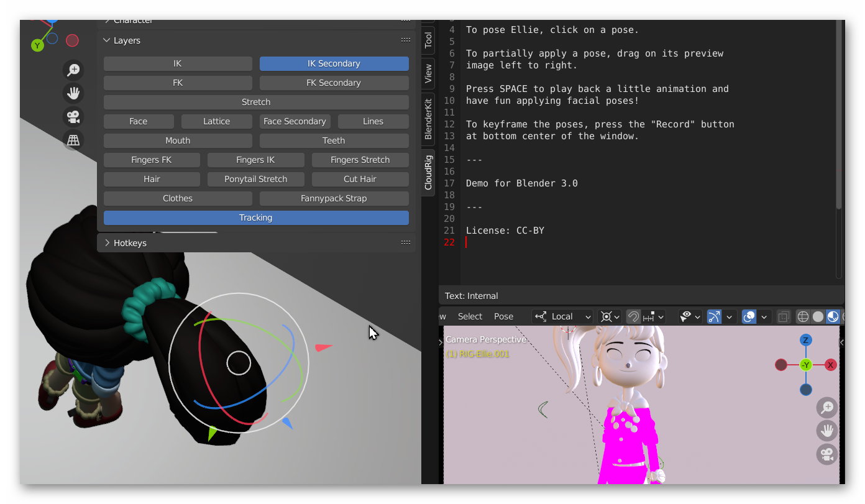The height and width of the screenshot is (504, 865).
Task: Click the green Y axis ball in camera viewport
Action: click(806, 365)
